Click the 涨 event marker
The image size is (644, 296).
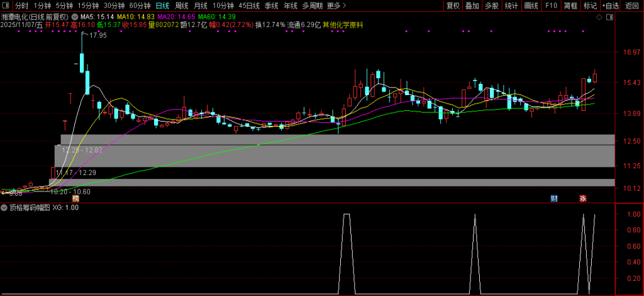(x=583, y=198)
